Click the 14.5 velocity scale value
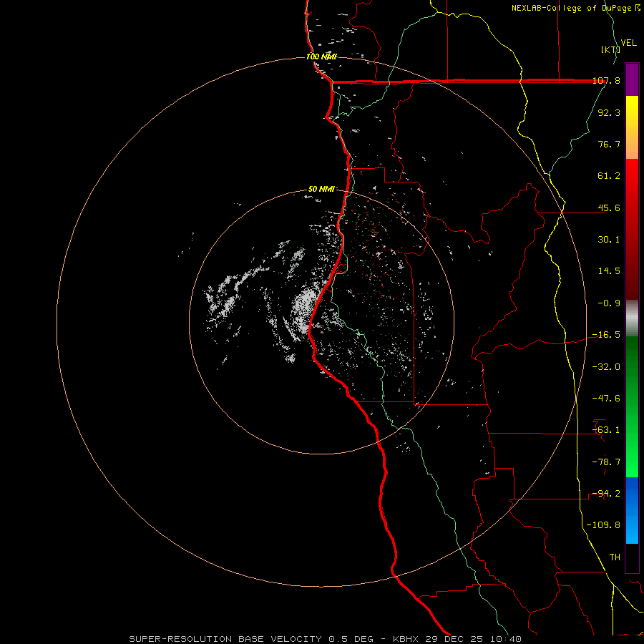Viewport: 644px width, 644px height. point(609,271)
